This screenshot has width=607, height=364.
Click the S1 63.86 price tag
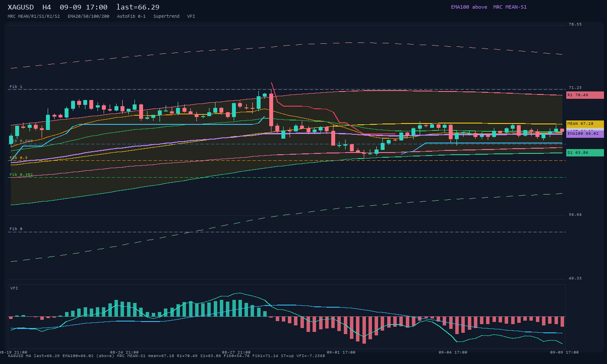point(585,153)
